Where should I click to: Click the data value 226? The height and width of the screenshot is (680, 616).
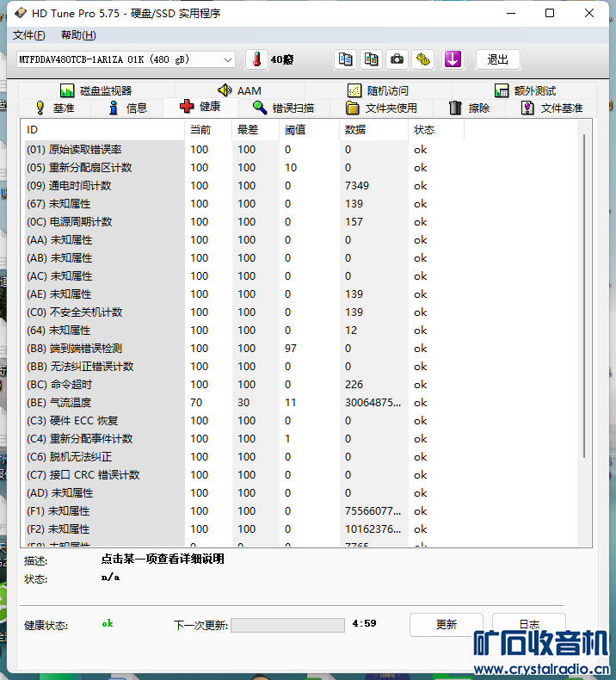pos(354,385)
